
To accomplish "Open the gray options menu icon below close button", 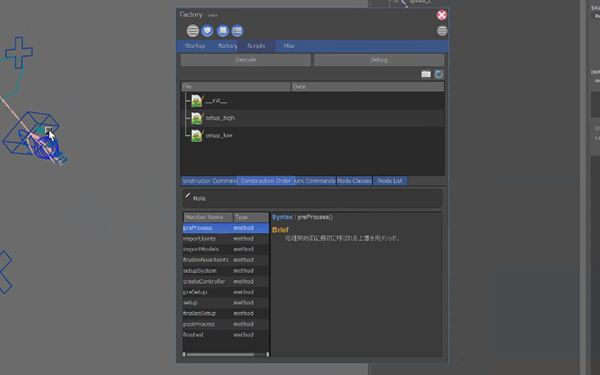I will click(x=442, y=31).
